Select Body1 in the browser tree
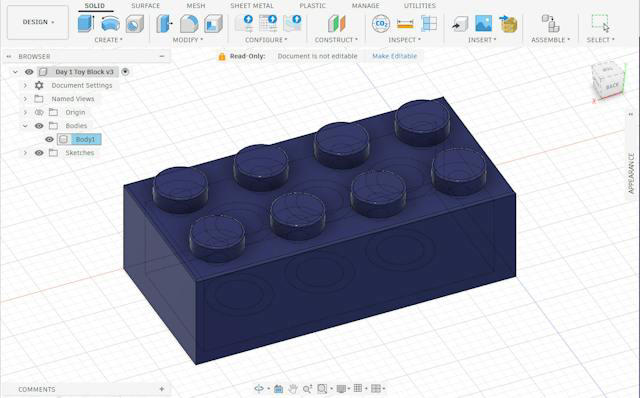Image resolution: width=640 pixels, height=398 pixels. pyautogui.click(x=85, y=139)
